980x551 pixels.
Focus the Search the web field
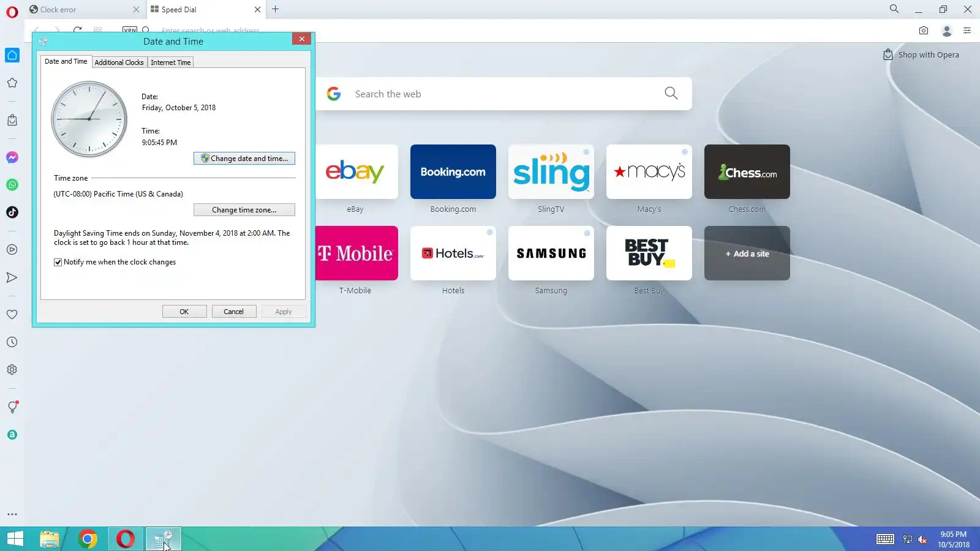503,94
